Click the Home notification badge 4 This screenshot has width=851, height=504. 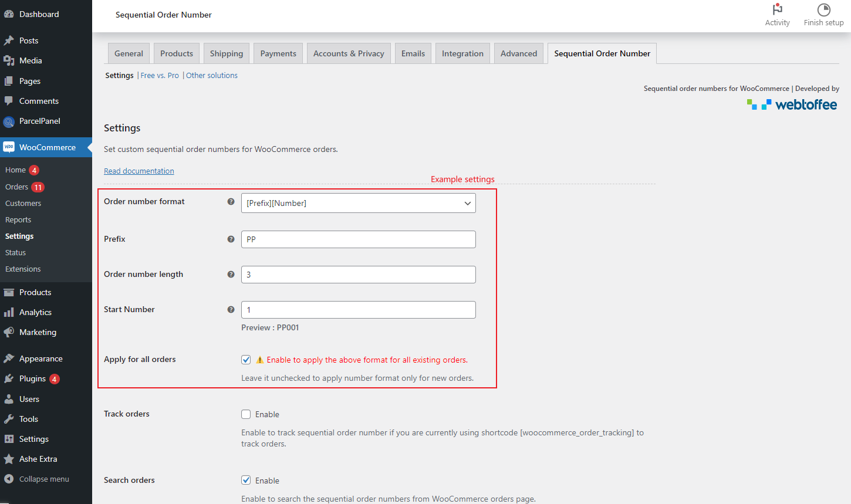click(x=34, y=170)
